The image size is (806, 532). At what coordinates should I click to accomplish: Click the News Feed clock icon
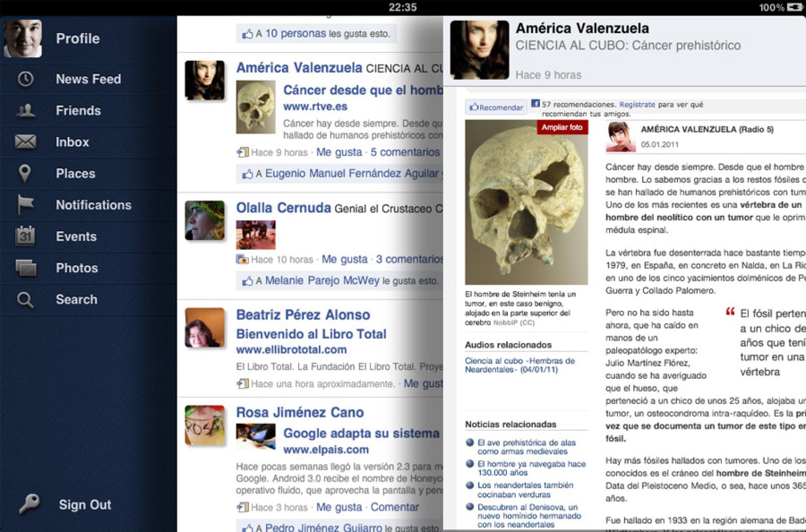tap(25, 79)
